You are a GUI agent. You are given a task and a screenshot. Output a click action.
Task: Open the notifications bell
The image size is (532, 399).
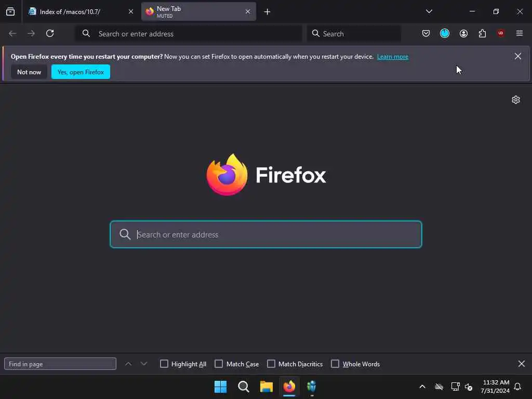click(517, 387)
